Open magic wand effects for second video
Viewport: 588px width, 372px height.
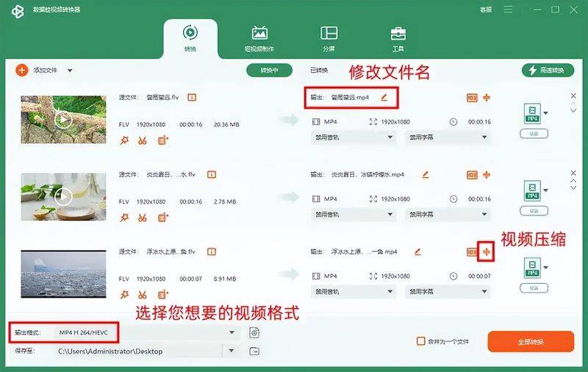(124, 218)
